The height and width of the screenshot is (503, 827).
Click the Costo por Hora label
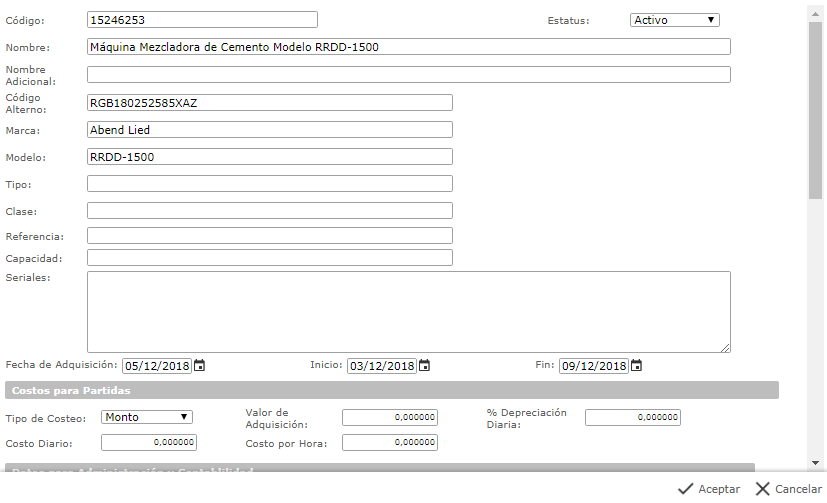pyautogui.click(x=286, y=444)
